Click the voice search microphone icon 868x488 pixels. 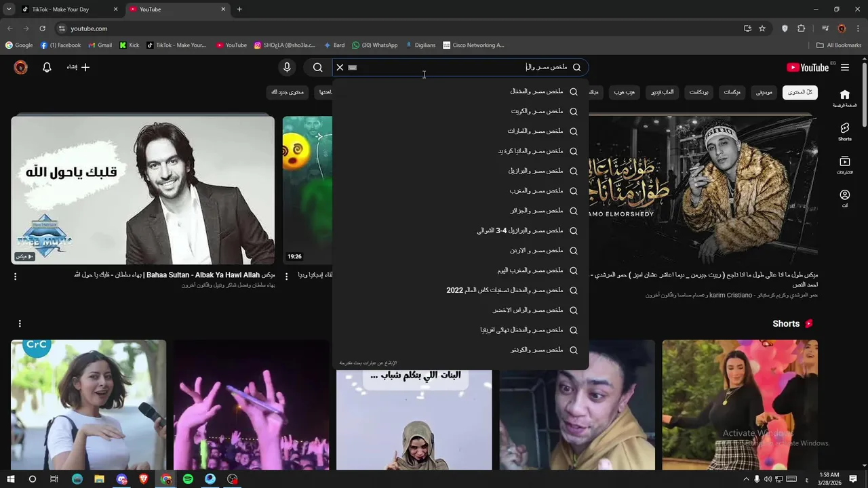tap(287, 67)
